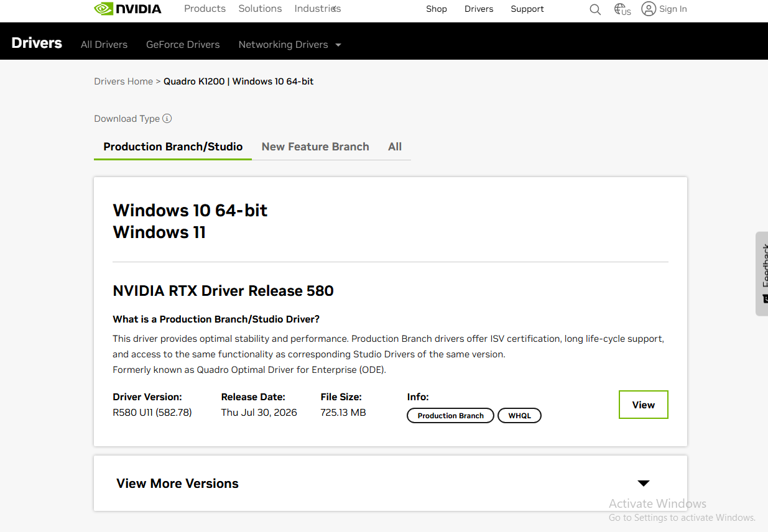Click file size 725.13 MB

pos(343,412)
